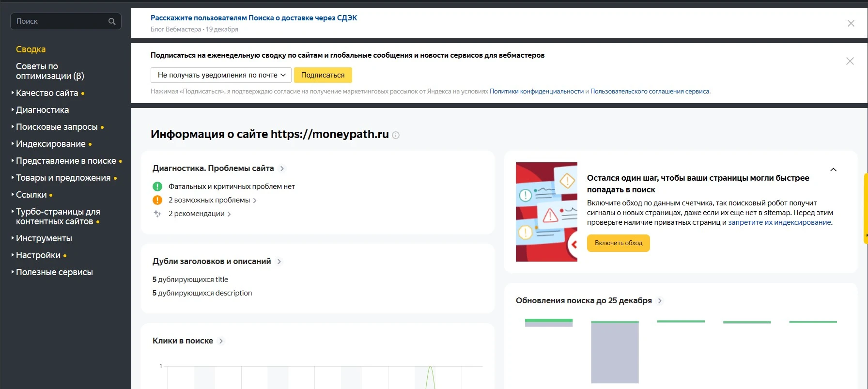Click the info icon next to moneypath.ru heading

click(396, 135)
